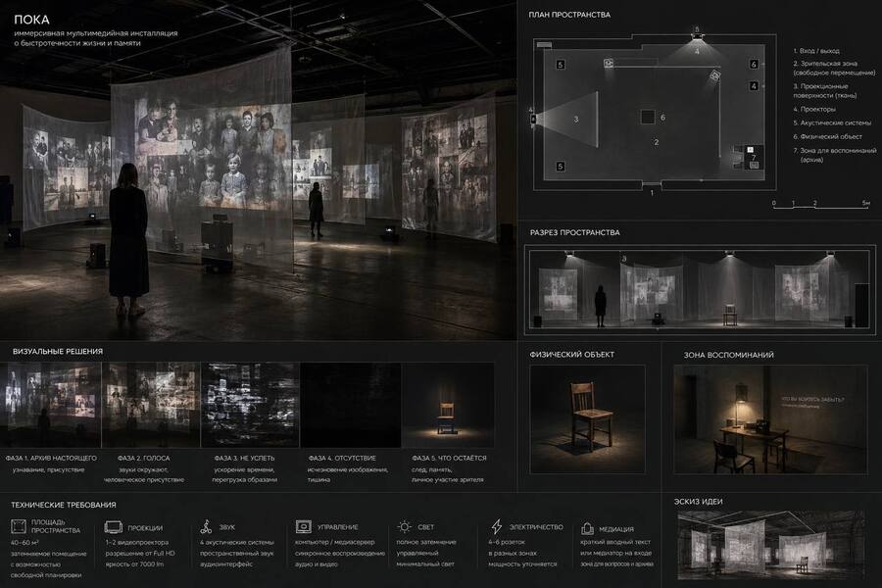Open the Фаза 1 Архив настоящего thumbnail
The height and width of the screenshot is (588, 882).
51,405
